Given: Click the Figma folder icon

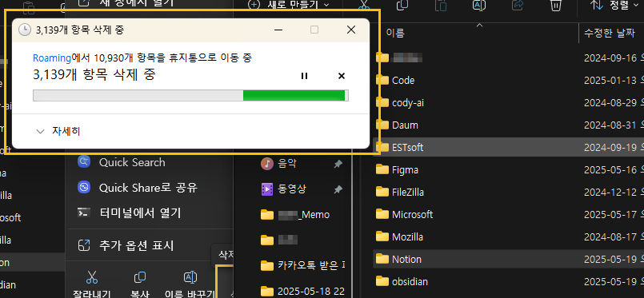Looking at the screenshot, I should (x=382, y=169).
